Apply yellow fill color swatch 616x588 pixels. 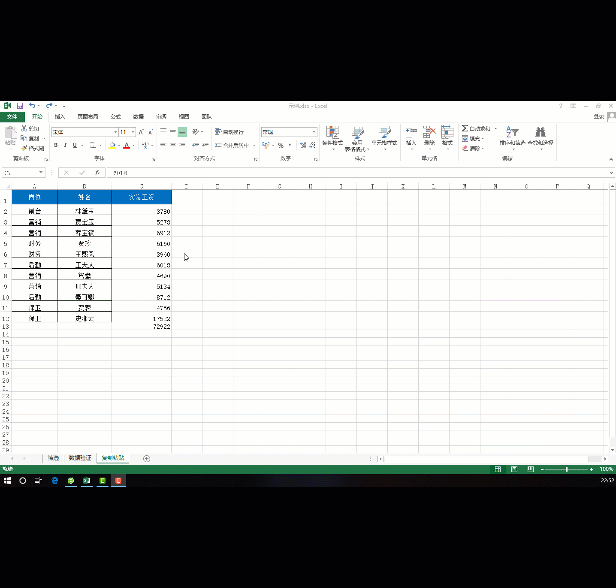coord(112,146)
